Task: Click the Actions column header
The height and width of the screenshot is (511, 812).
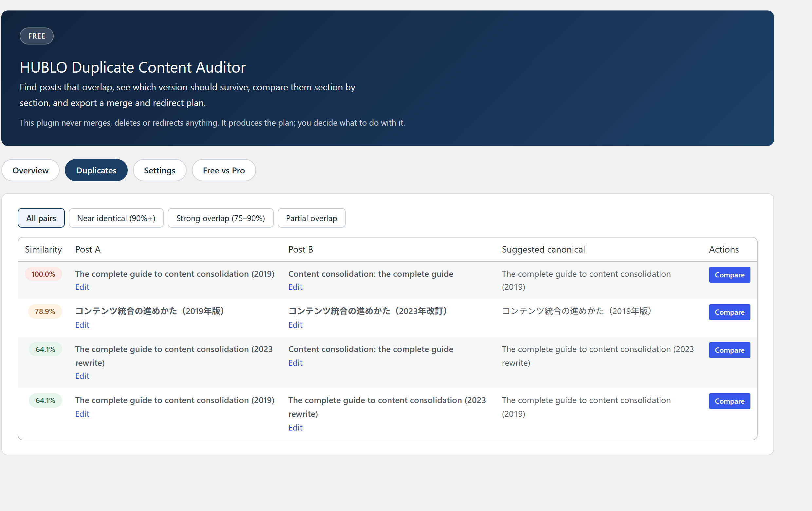Action: click(x=724, y=250)
